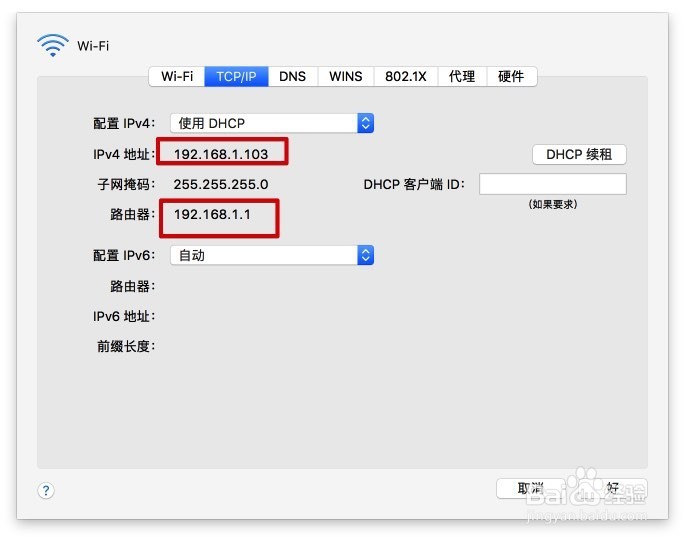Open the 硬件 hardware tab
Screen dimensions: 685x540
[x=511, y=76]
